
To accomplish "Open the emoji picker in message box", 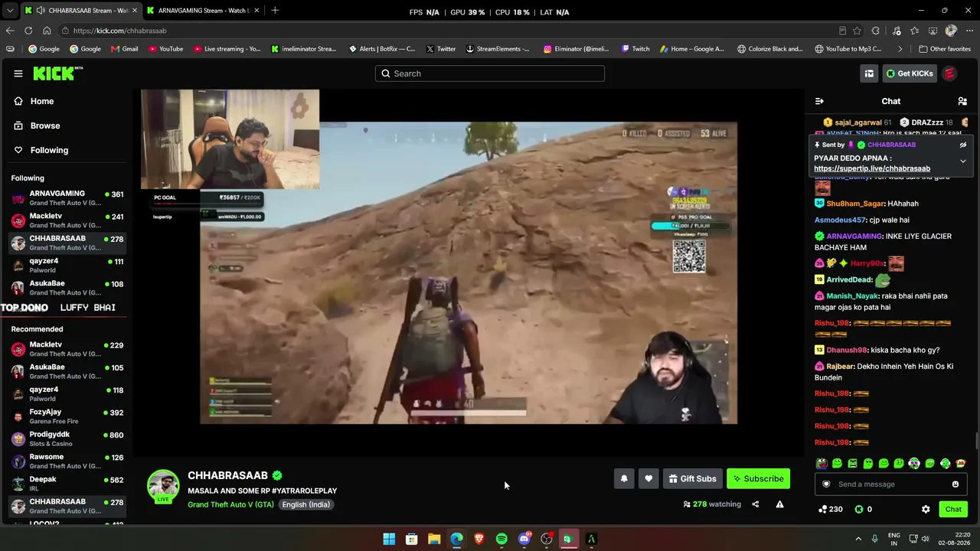I will click(x=955, y=484).
